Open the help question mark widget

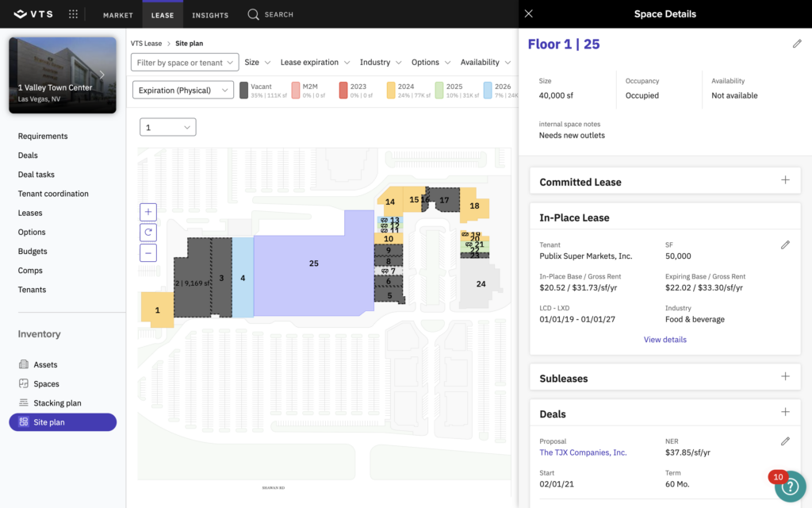tap(789, 487)
